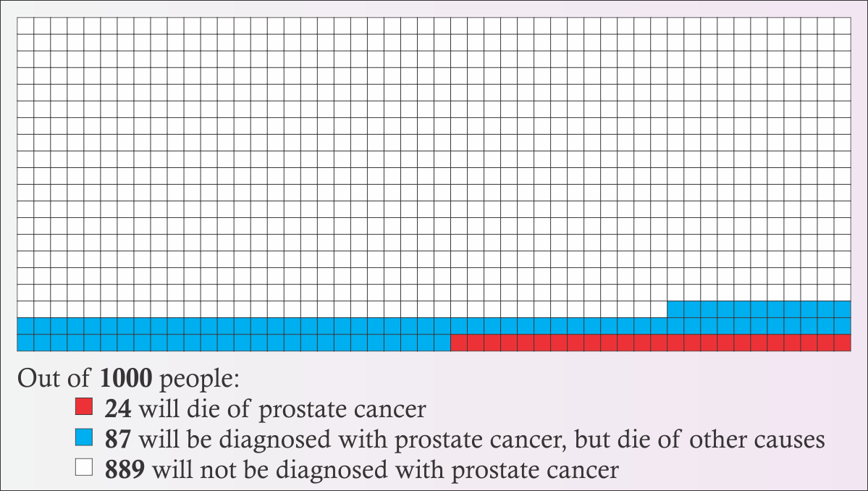Image resolution: width=868 pixels, height=491 pixels.
Task: Click the leftmost red square in the grid
Action: pyautogui.click(x=459, y=343)
